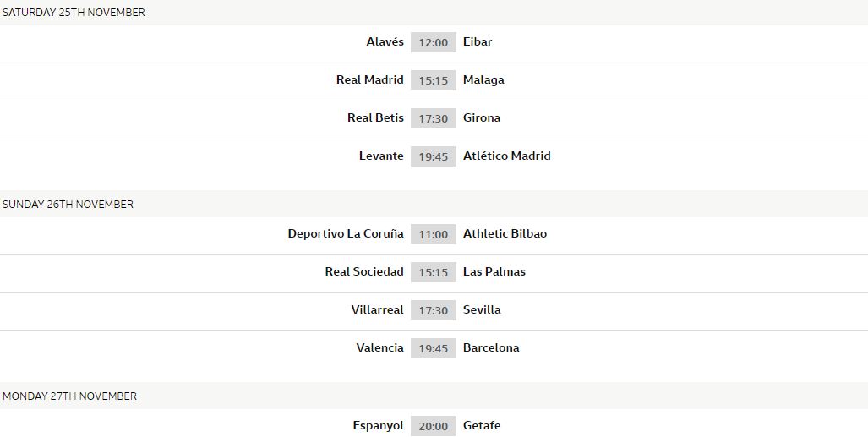Select Real Sociedad in Sunday fixtures
Viewport: 868px width, 437px height.
tap(364, 271)
